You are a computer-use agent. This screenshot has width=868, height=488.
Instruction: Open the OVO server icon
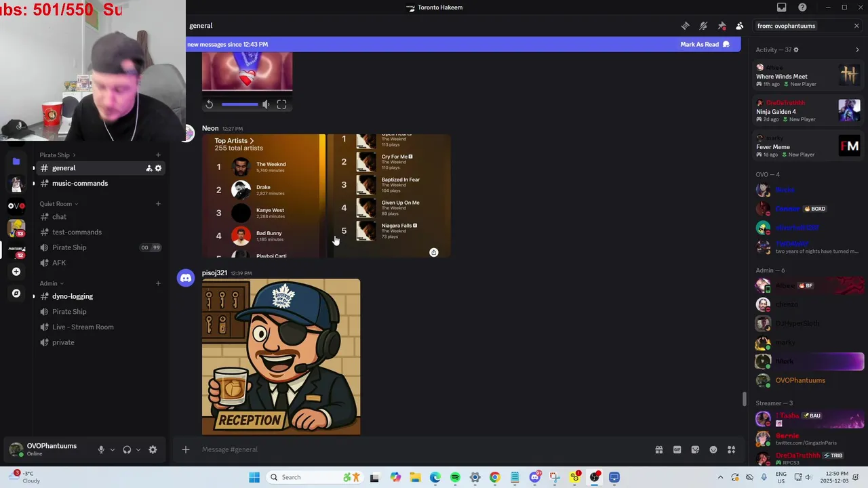[x=16, y=205]
